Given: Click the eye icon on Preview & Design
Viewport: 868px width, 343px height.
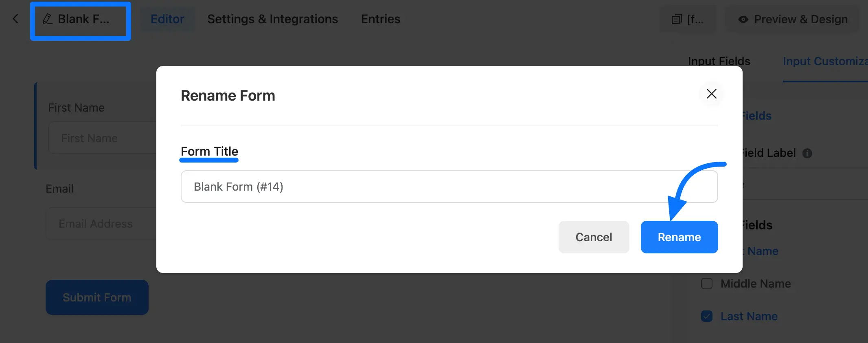Looking at the screenshot, I should tap(743, 19).
